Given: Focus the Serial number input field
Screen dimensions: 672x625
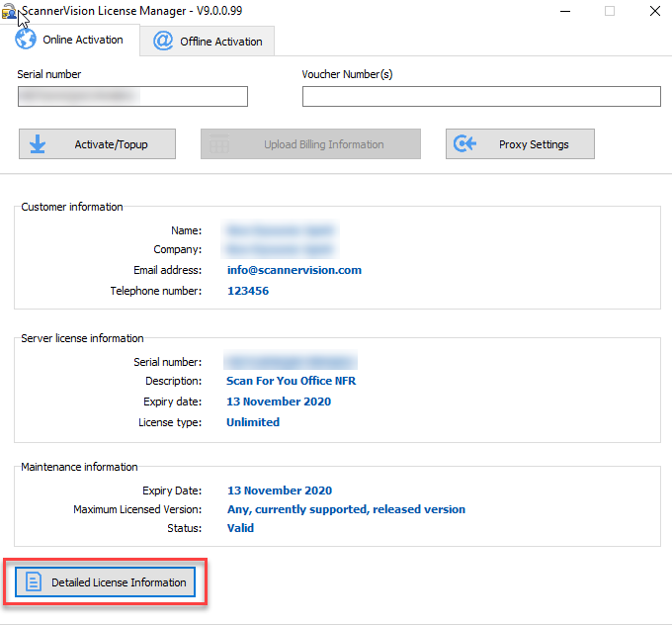Looking at the screenshot, I should [x=132, y=96].
